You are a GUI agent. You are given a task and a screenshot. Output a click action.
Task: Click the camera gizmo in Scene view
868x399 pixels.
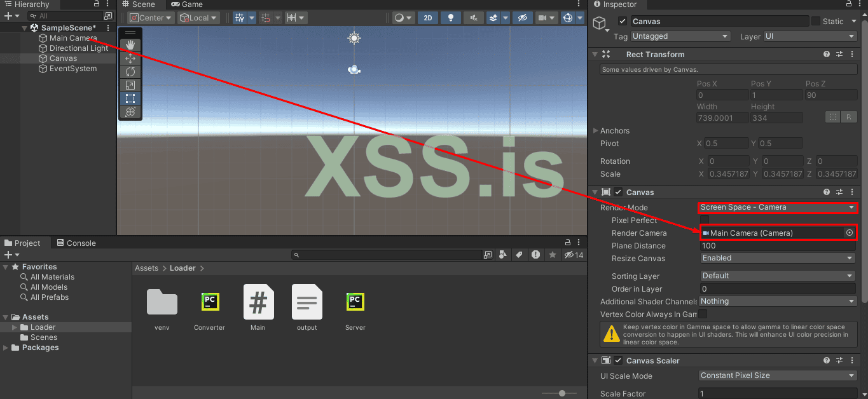(355, 69)
